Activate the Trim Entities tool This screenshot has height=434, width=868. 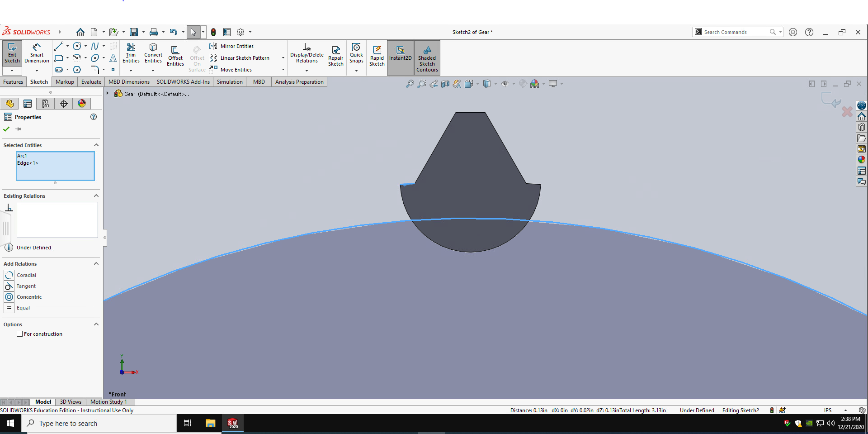click(131, 53)
